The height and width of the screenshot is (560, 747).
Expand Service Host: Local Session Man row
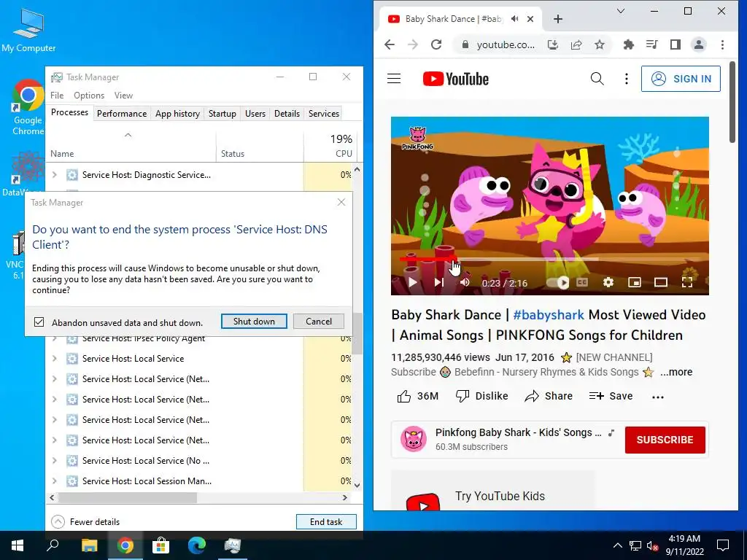pyautogui.click(x=54, y=481)
